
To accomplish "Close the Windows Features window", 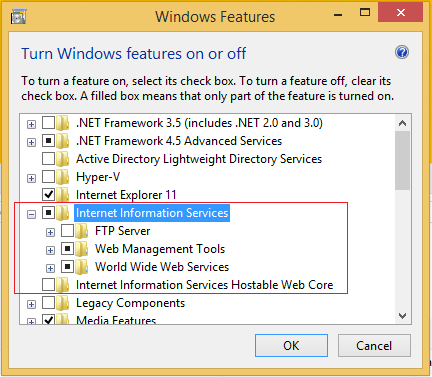I will [401, 13].
